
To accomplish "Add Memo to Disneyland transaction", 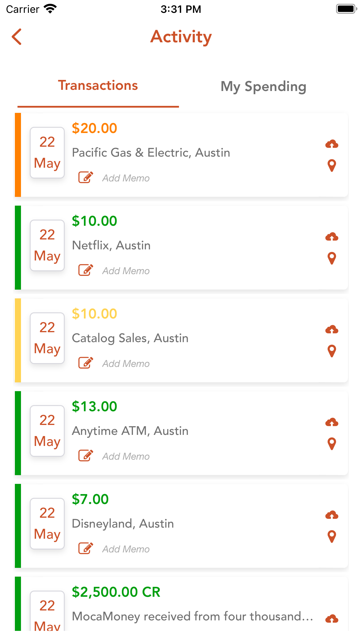I will point(126,549).
